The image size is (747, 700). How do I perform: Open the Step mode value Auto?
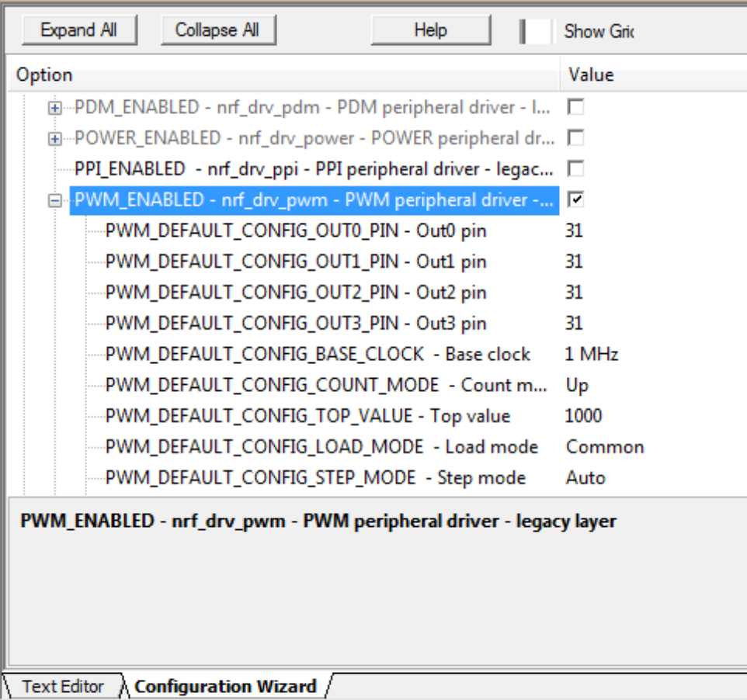[585, 477]
